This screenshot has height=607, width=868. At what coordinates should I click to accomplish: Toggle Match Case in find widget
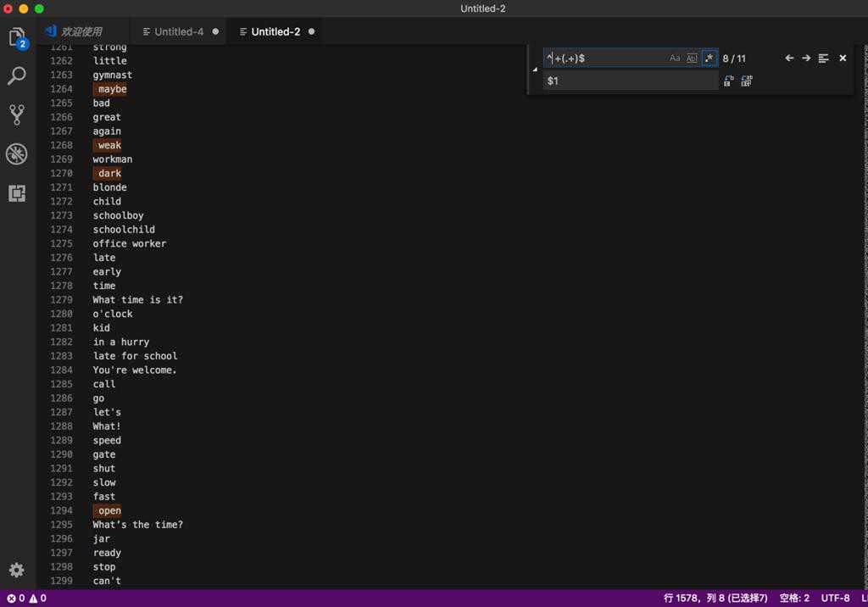(674, 58)
